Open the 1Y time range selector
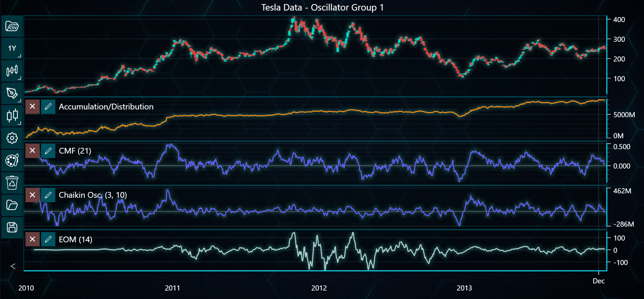The image size is (644, 299). pos(12,49)
